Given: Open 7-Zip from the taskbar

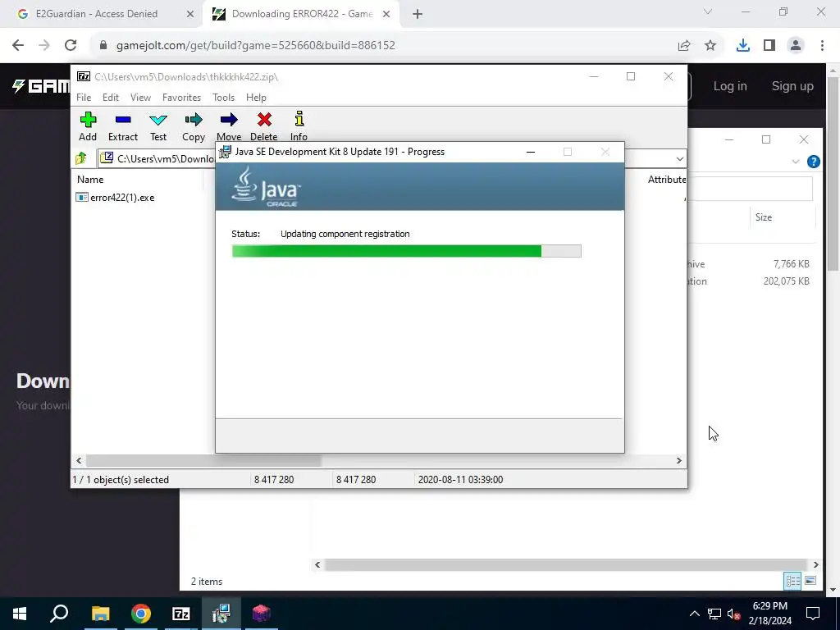Looking at the screenshot, I should (181, 614).
